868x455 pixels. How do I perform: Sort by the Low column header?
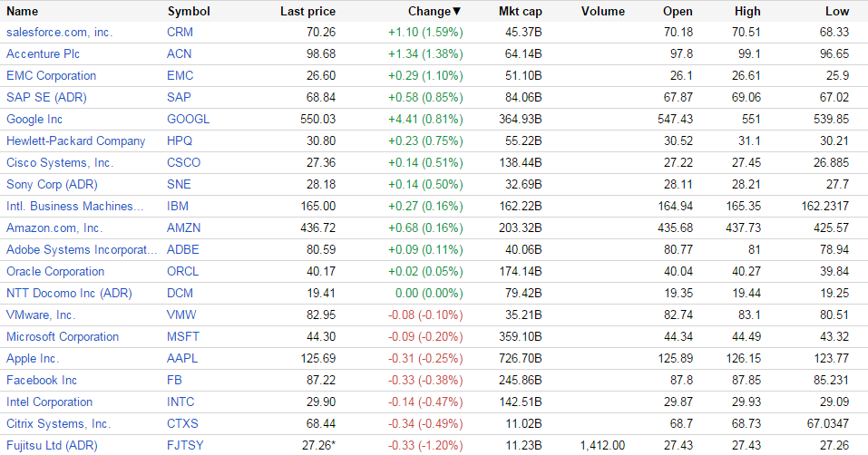838,12
